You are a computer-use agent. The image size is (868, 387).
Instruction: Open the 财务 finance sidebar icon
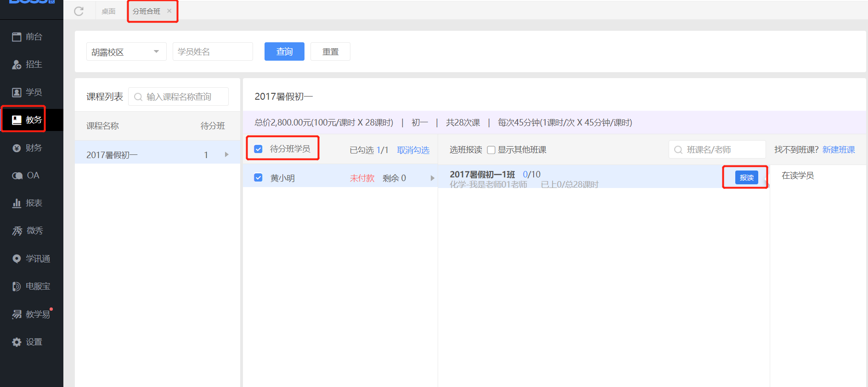pyautogui.click(x=17, y=148)
